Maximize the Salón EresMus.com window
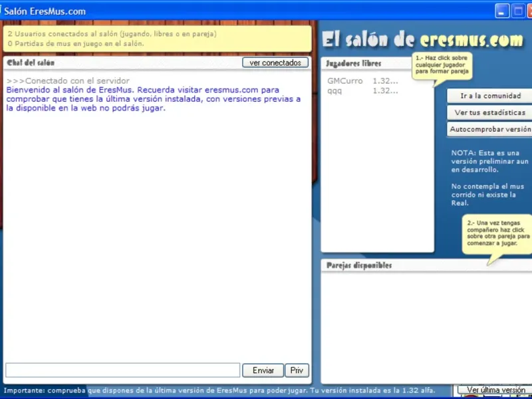Screen dimensions: 532x399 (x=518, y=11)
